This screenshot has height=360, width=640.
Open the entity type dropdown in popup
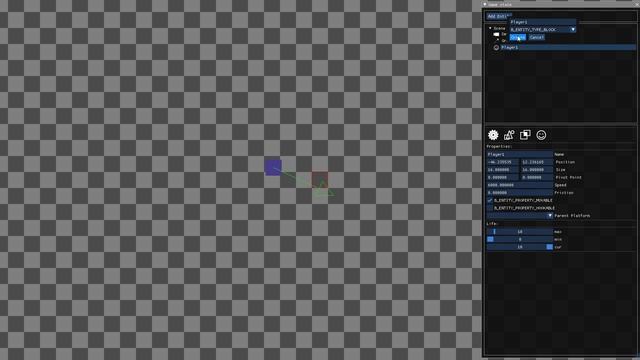543,29
